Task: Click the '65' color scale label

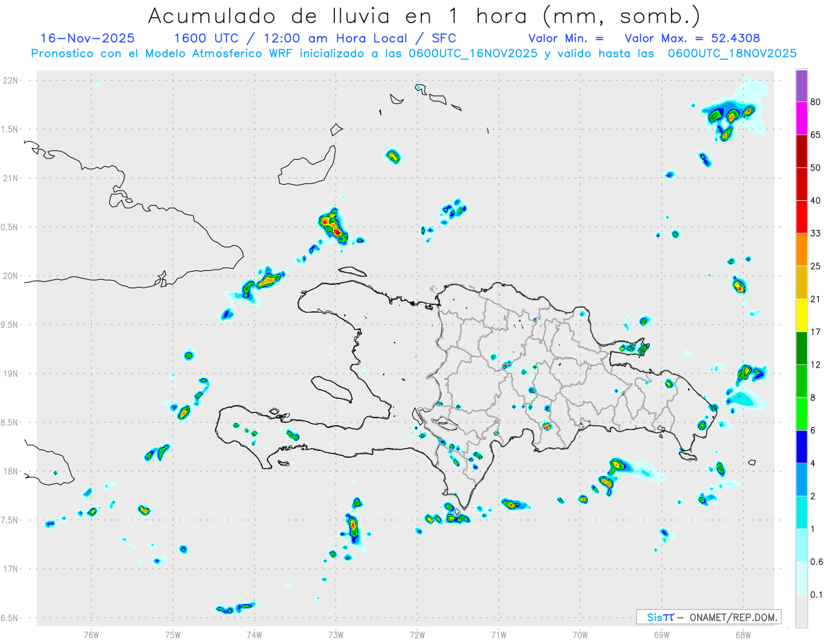Action: (816, 135)
